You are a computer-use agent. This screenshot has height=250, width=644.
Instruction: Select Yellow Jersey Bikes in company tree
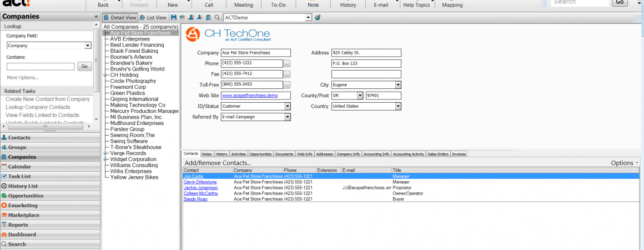coord(134,177)
